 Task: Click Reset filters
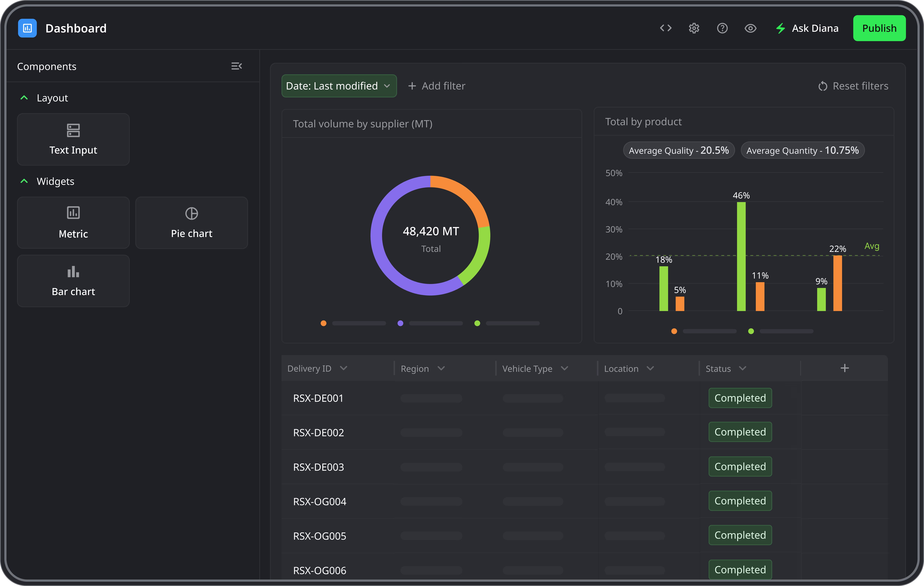coord(853,86)
